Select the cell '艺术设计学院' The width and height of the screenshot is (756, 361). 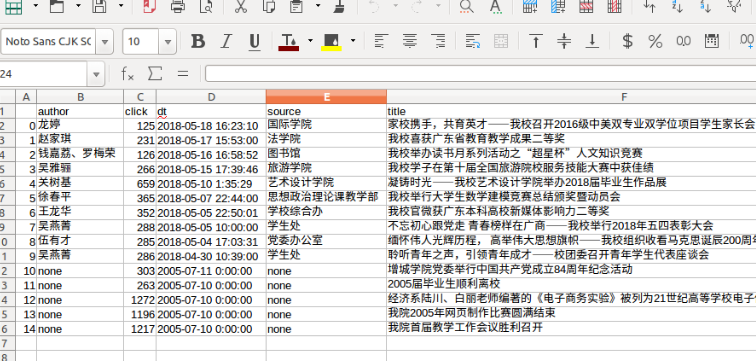326,183
